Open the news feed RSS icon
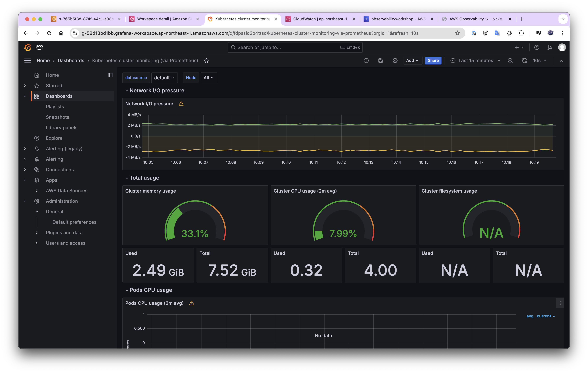This screenshot has height=373, width=588. click(549, 47)
